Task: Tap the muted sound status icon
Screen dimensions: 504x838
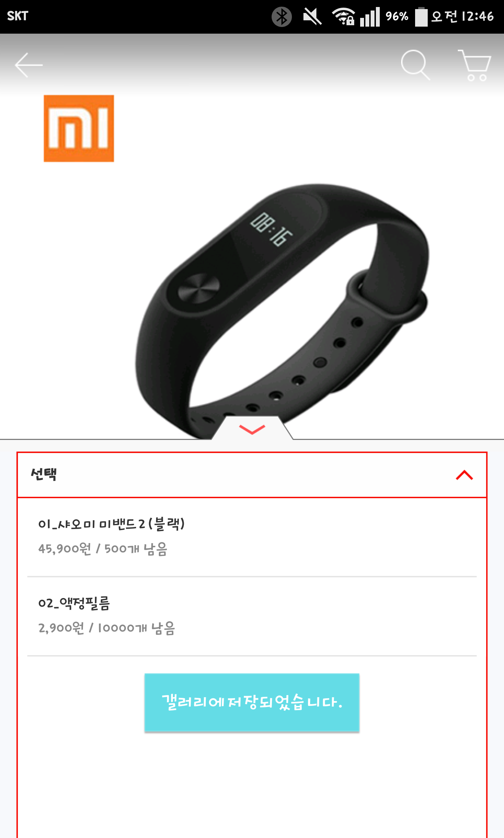Action: 312,16
